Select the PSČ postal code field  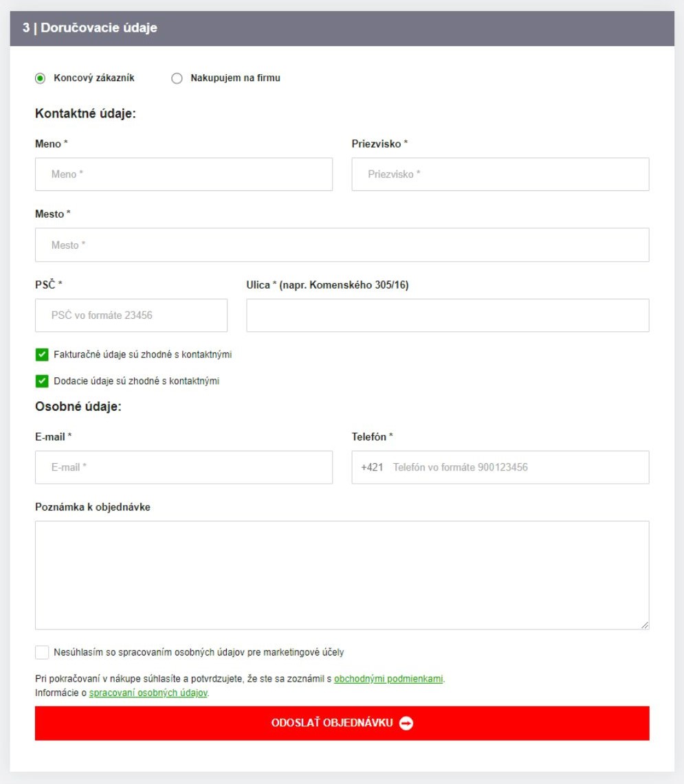click(x=131, y=315)
